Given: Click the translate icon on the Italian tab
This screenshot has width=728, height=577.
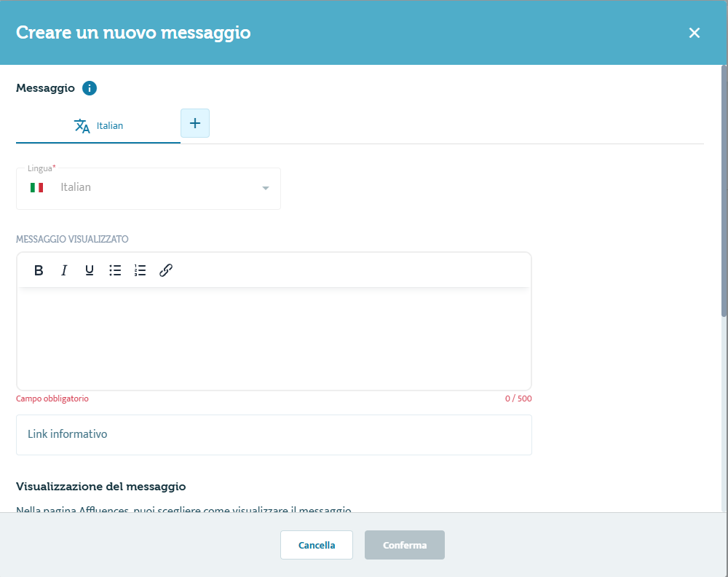Looking at the screenshot, I should [82, 125].
